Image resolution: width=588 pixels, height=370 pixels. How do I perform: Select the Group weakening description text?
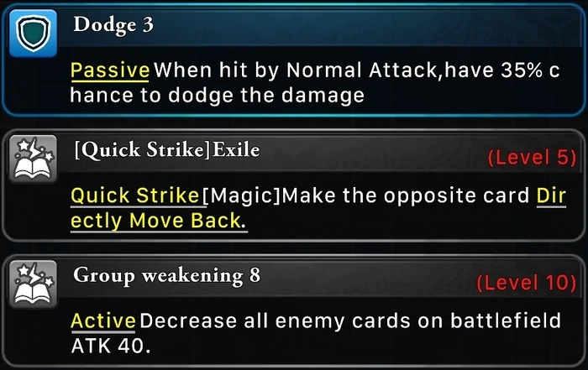pyautogui.click(x=316, y=333)
